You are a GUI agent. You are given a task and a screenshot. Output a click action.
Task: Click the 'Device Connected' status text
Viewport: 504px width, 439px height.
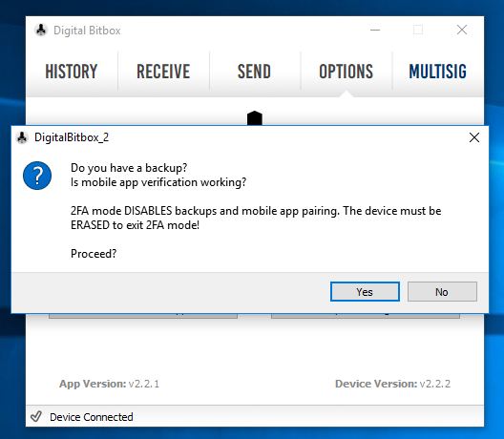[92, 417]
